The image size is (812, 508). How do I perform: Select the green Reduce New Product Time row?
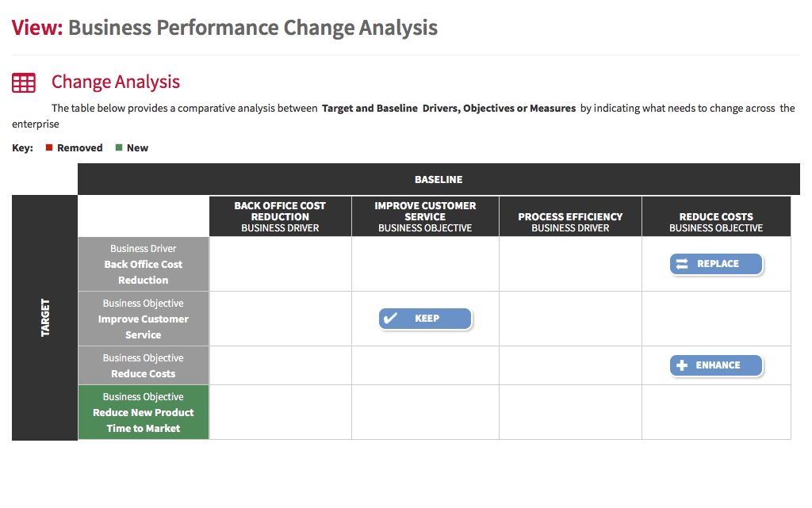144,412
